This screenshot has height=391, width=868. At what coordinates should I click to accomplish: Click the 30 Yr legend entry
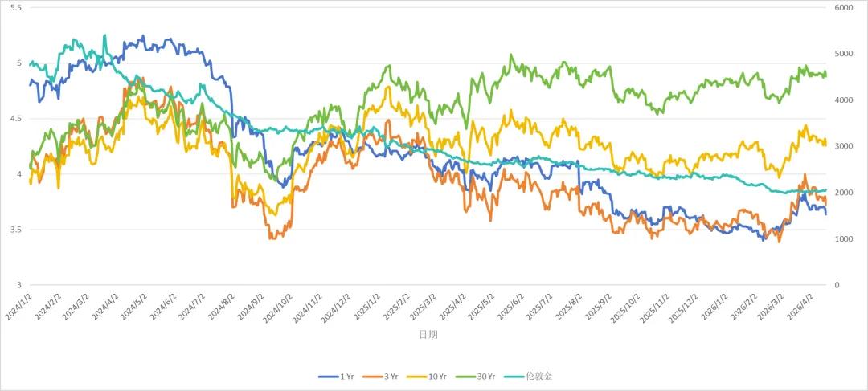click(x=475, y=377)
